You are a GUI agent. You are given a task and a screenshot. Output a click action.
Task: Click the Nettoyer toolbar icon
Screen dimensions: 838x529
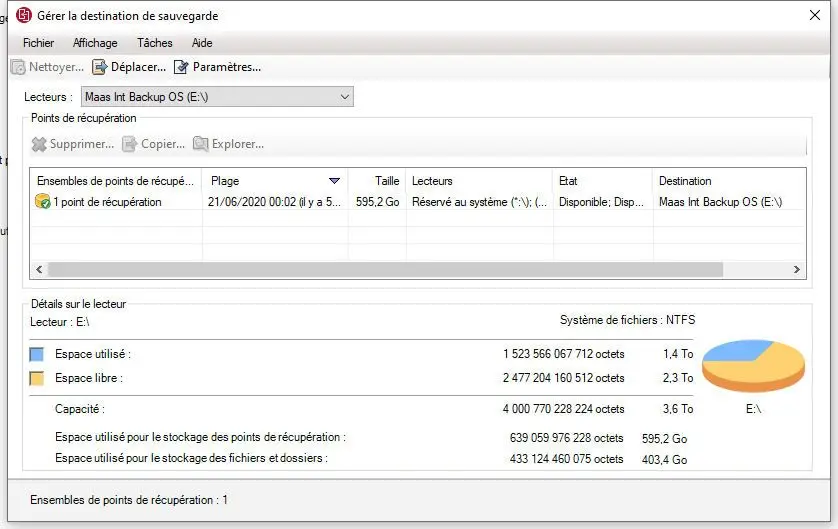click(x=18, y=67)
